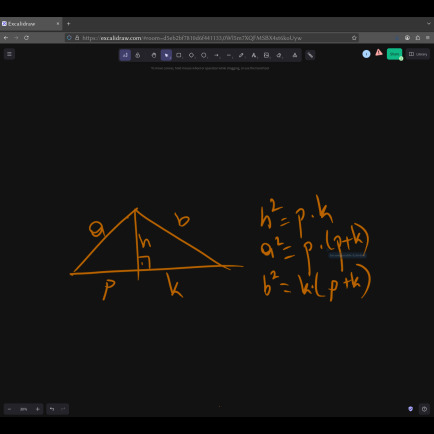The height and width of the screenshot is (434, 434).
Task: Switch to the Excalidraw browser tab
Action: point(31,24)
